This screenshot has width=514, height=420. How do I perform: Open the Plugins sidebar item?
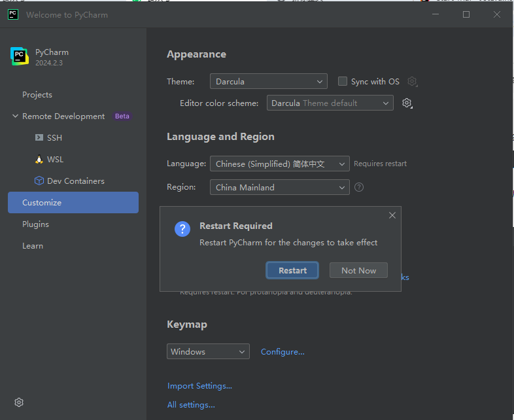[x=73, y=224]
